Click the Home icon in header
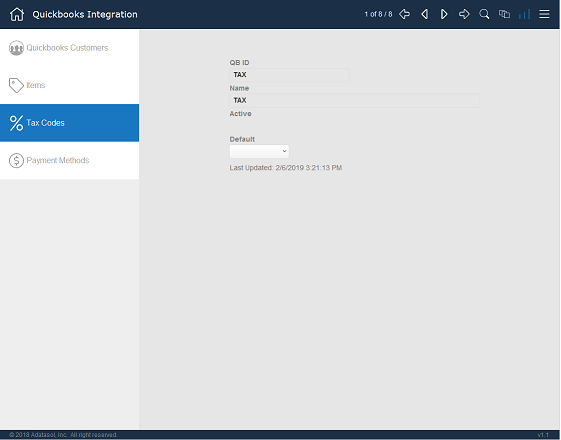The height and width of the screenshot is (440, 561). point(17,14)
